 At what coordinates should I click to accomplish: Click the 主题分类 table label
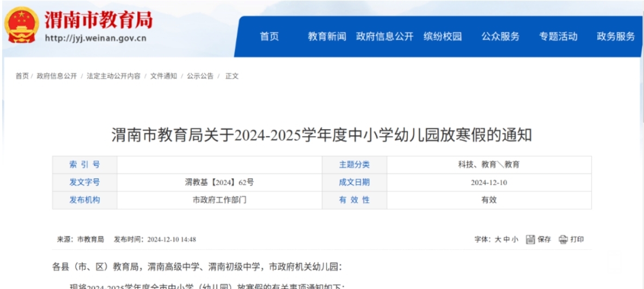(354, 165)
